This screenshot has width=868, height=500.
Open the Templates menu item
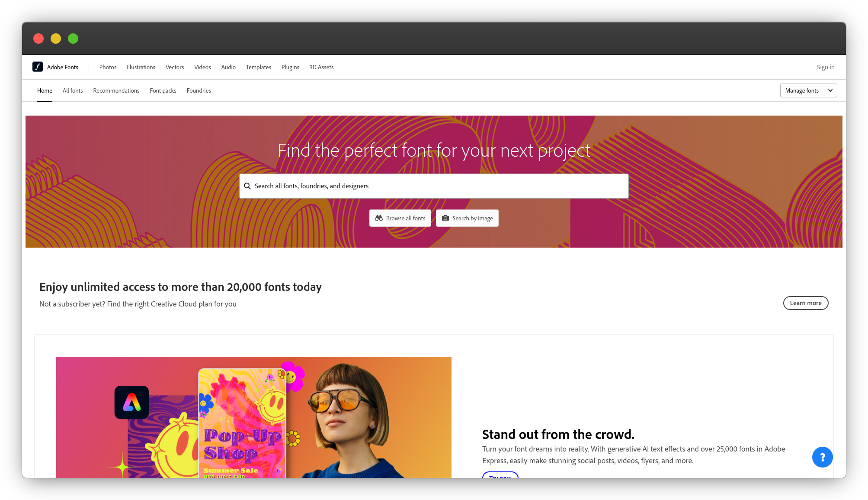(x=258, y=67)
